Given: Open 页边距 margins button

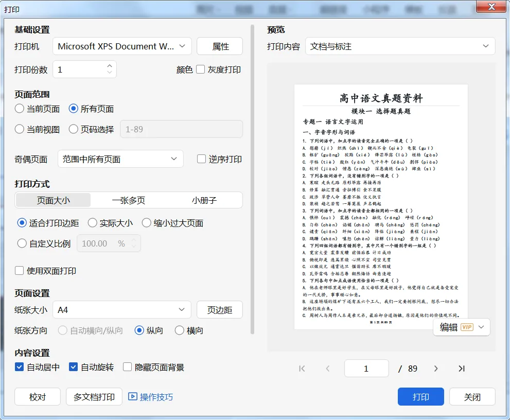Looking at the screenshot, I should pos(220,310).
